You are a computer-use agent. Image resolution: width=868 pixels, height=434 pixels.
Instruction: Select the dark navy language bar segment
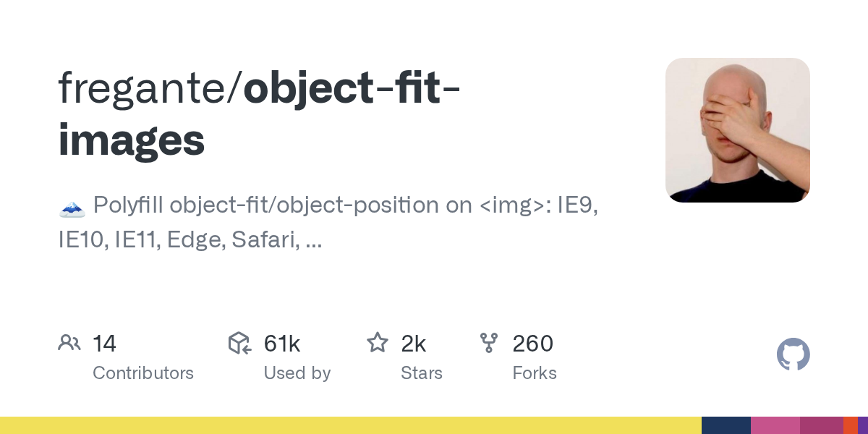tap(726, 425)
